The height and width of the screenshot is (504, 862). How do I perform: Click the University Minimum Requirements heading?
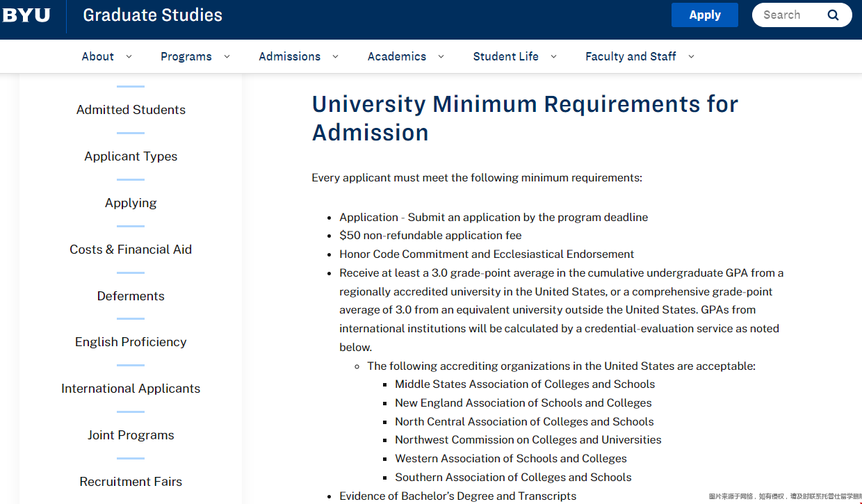525,118
